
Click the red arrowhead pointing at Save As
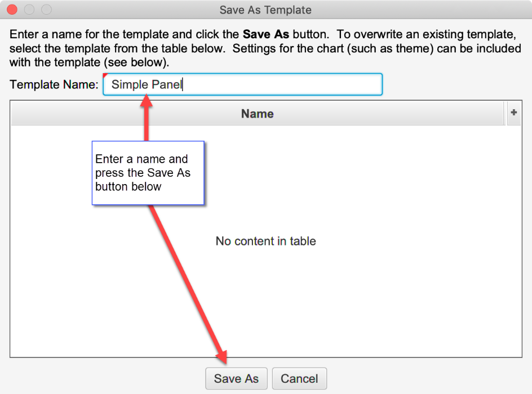pyautogui.click(x=222, y=357)
